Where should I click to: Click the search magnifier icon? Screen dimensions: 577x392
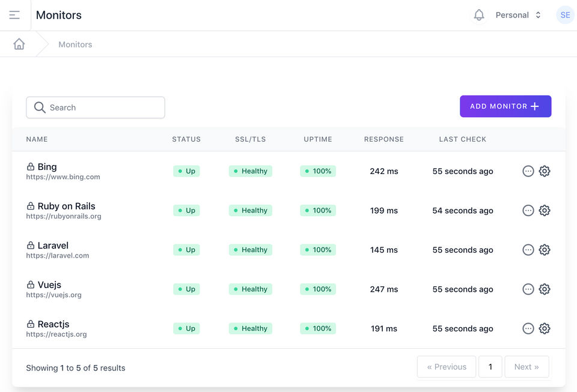[x=40, y=107]
